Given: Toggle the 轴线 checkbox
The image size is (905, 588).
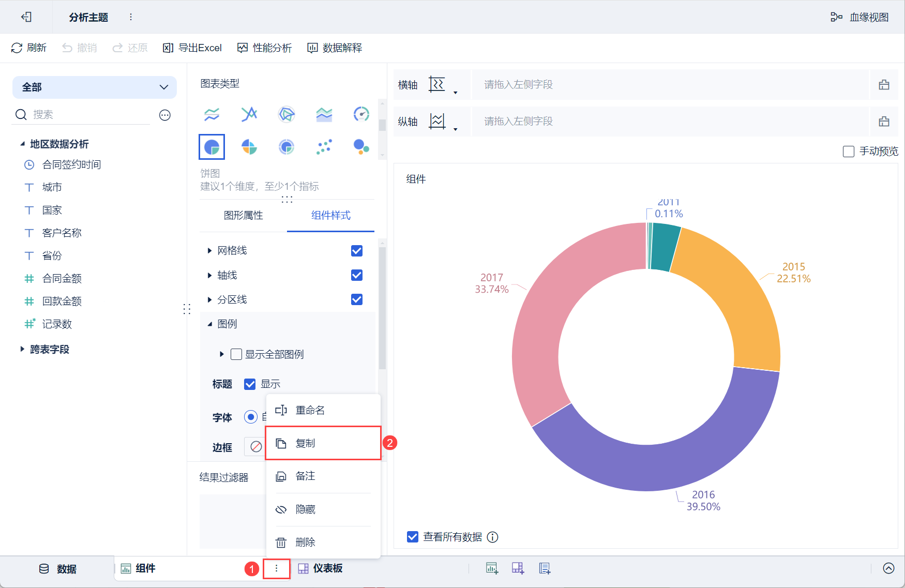Looking at the screenshot, I should (357, 275).
